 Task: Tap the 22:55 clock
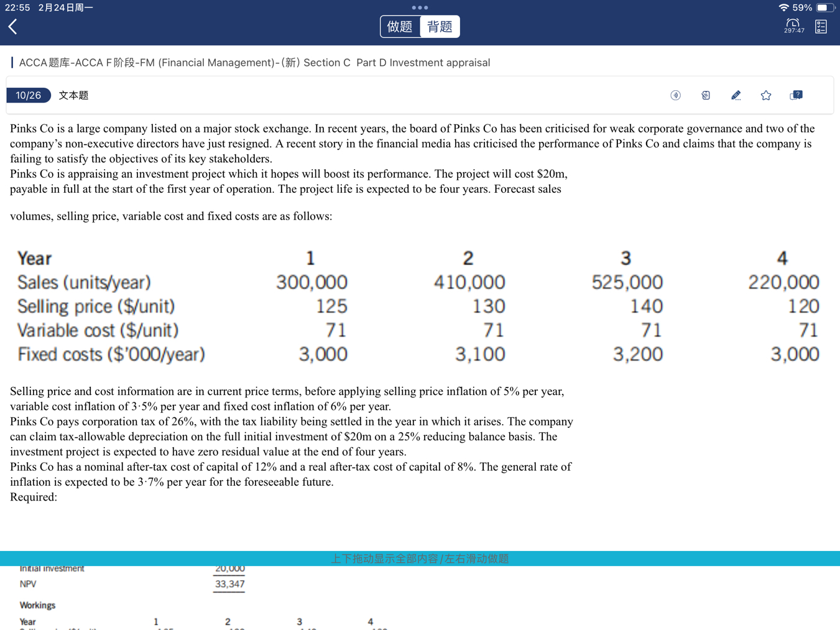click(x=17, y=7)
